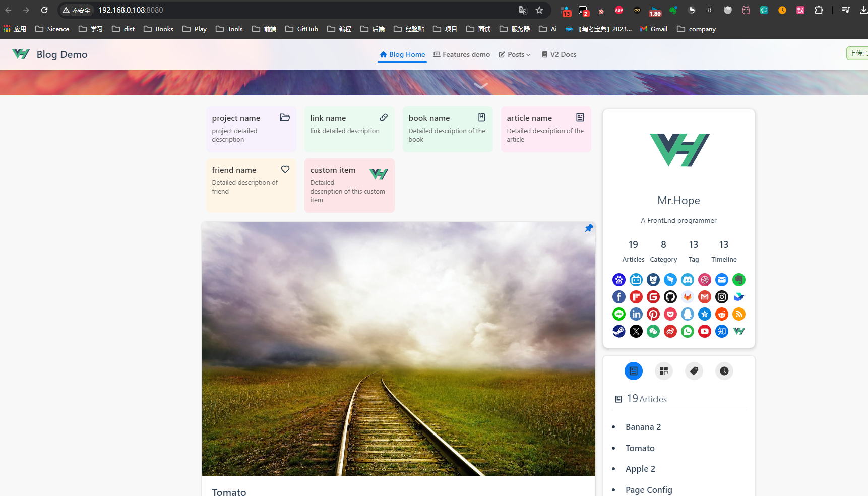The height and width of the screenshot is (496, 868).
Task: Go to Blog Home nav item
Action: click(x=402, y=54)
